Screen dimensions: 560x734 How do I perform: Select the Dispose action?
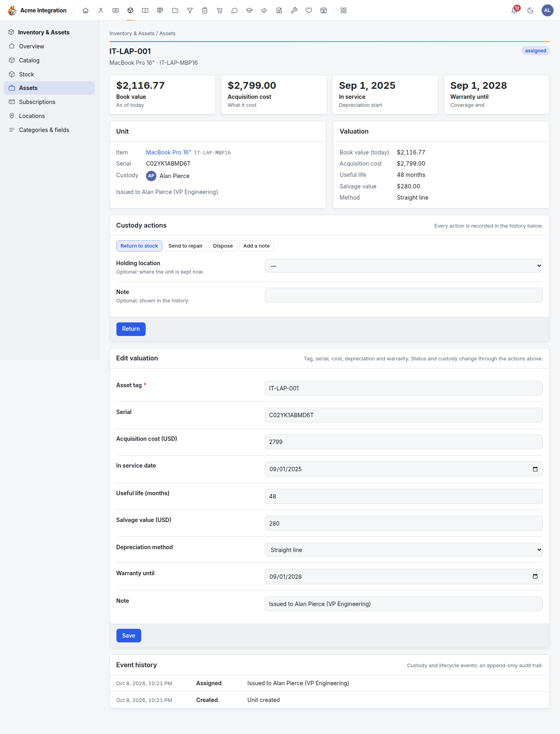223,246
